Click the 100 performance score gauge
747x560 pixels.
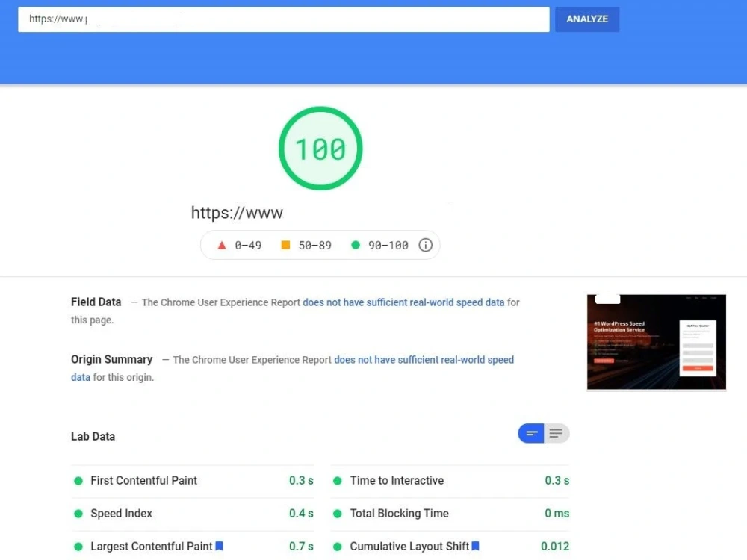tap(320, 149)
